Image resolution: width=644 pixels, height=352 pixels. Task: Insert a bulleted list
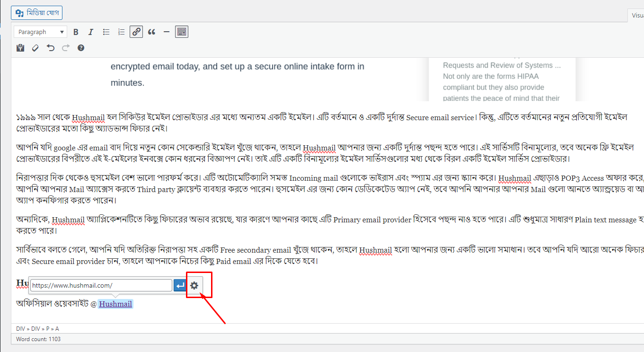(x=106, y=31)
